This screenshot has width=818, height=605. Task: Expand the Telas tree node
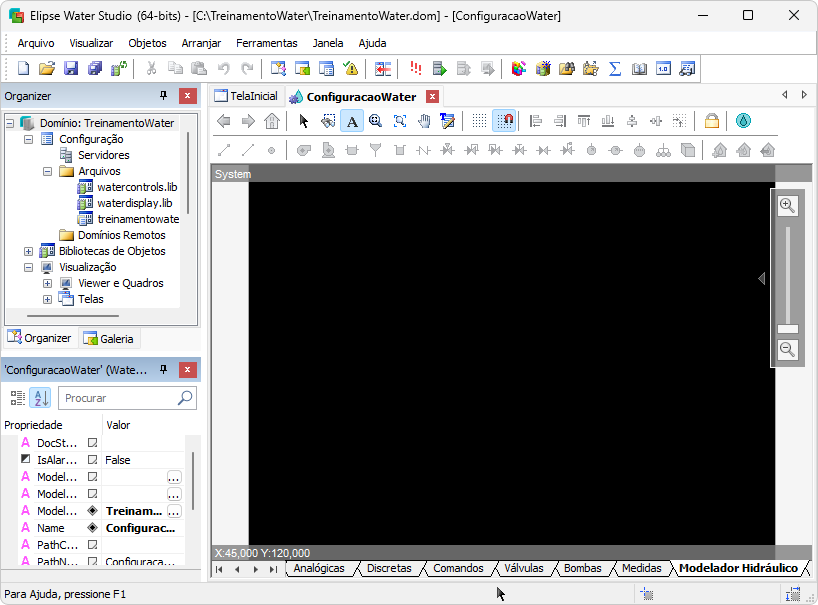[47, 299]
